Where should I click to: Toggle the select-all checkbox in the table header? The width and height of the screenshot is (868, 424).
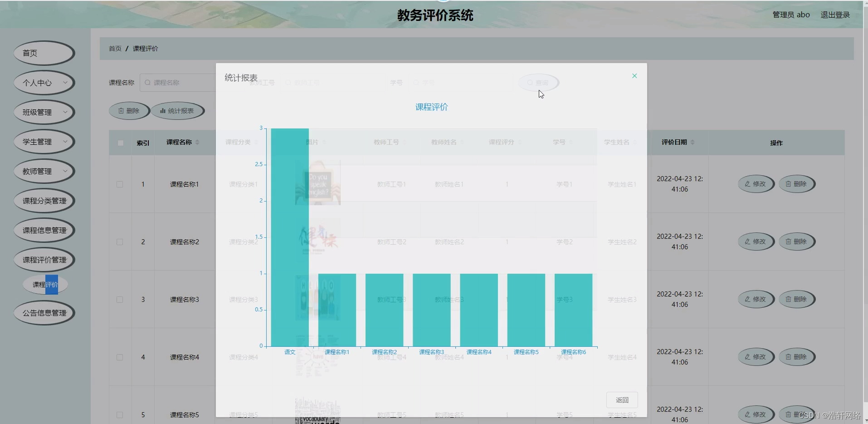pyautogui.click(x=120, y=143)
